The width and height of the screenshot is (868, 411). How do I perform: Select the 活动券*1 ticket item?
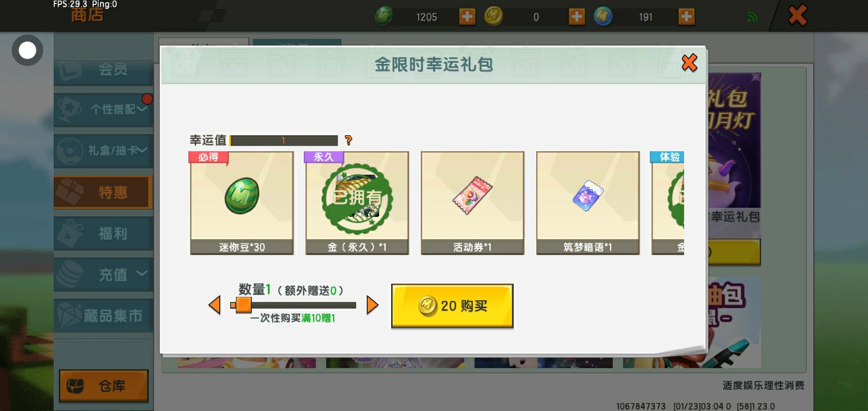[472, 203]
